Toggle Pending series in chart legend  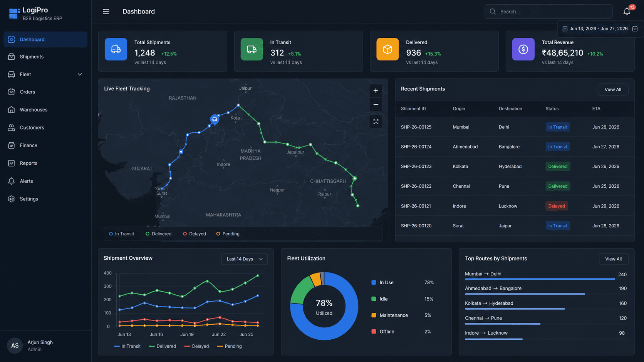click(230, 346)
